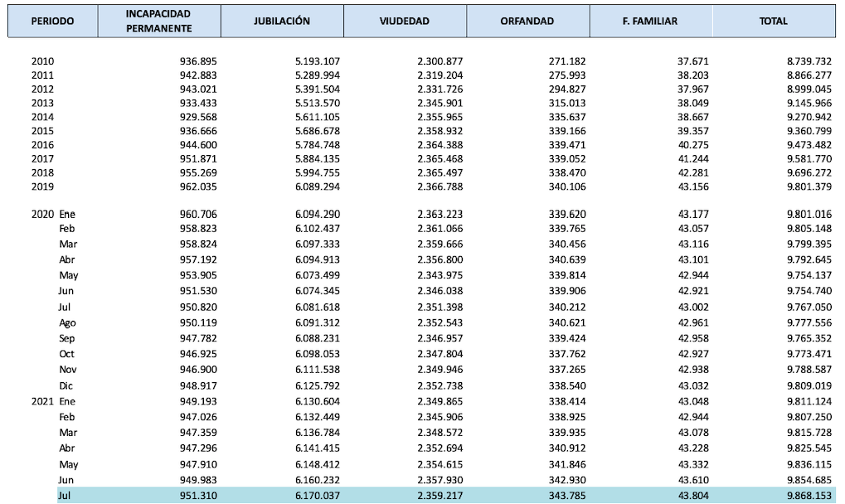Select the F. FAMILIAR header cell
The height and width of the screenshot is (504, 845).
pos(649,22)
